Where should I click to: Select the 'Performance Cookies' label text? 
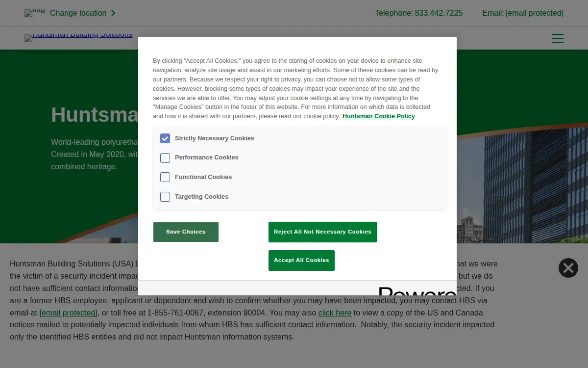point(206,158)
